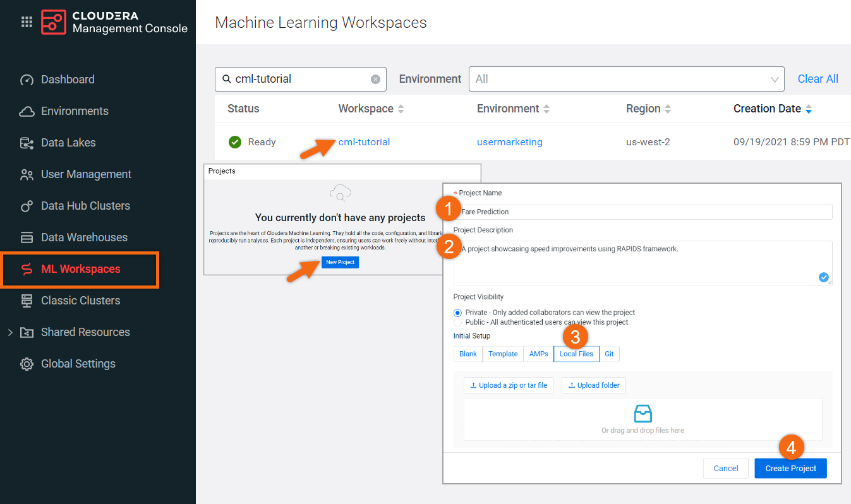
Task: Click the Classic Clusters icon
Action: tap(27, 301)
